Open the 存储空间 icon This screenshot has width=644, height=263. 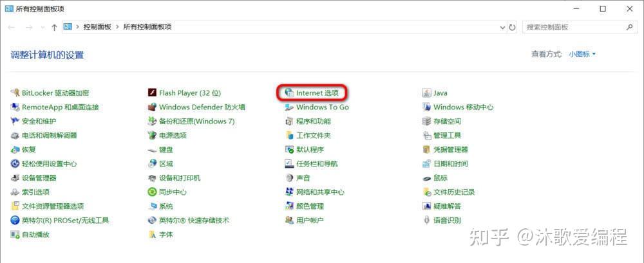pyautogui.click(x=426, y=121)
